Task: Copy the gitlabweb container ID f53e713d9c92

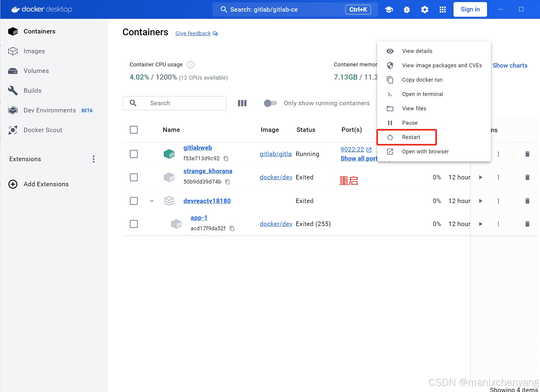Action: click(226, 158)
